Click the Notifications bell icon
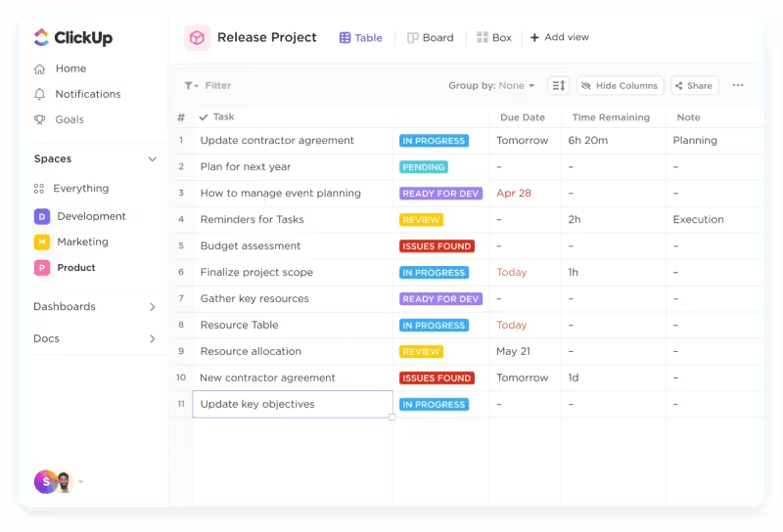 (39, 94)
